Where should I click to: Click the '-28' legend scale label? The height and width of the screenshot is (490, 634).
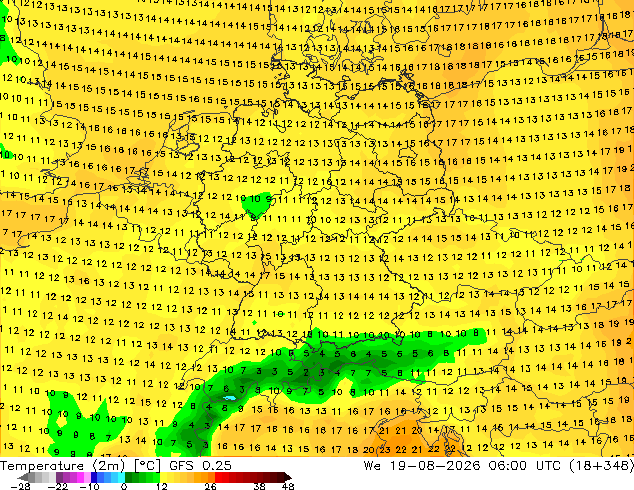20,486
